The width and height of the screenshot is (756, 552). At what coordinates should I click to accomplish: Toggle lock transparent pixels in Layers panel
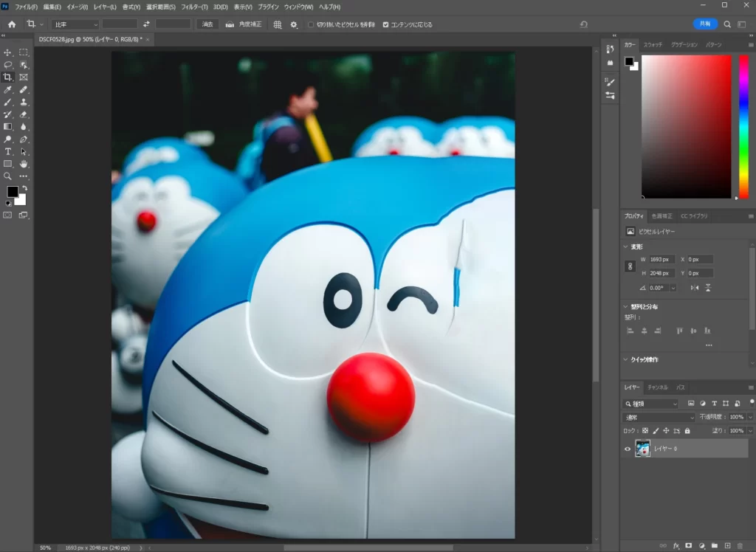point(645,431)
